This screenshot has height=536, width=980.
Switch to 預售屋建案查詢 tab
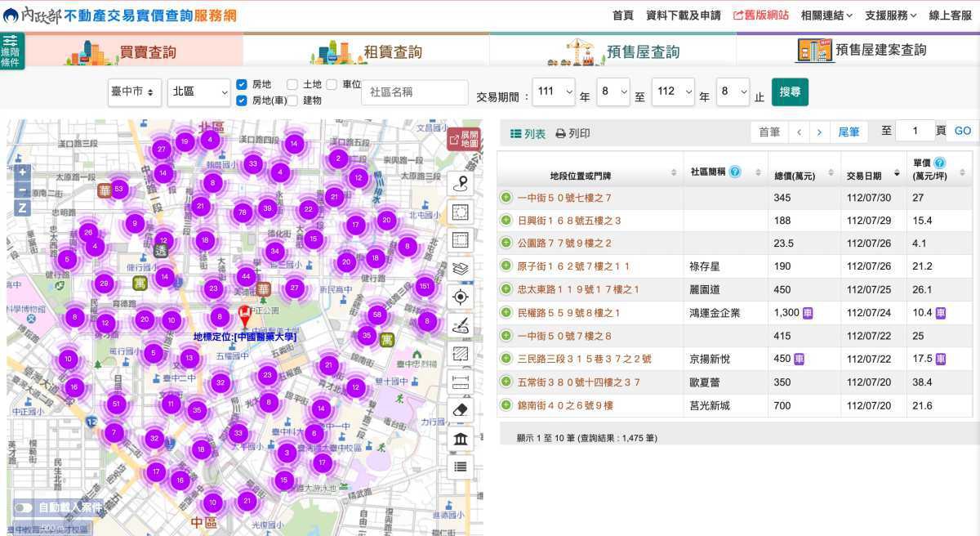(858, 51)
